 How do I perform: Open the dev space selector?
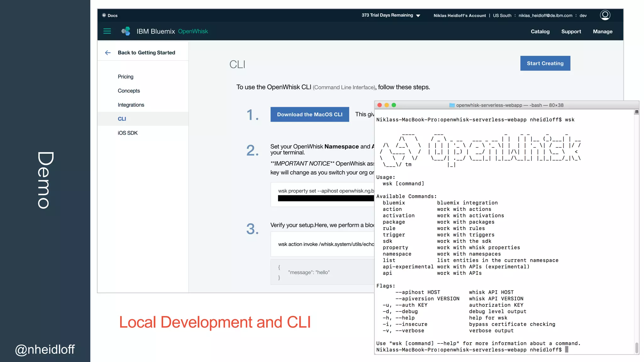point(583,15)
